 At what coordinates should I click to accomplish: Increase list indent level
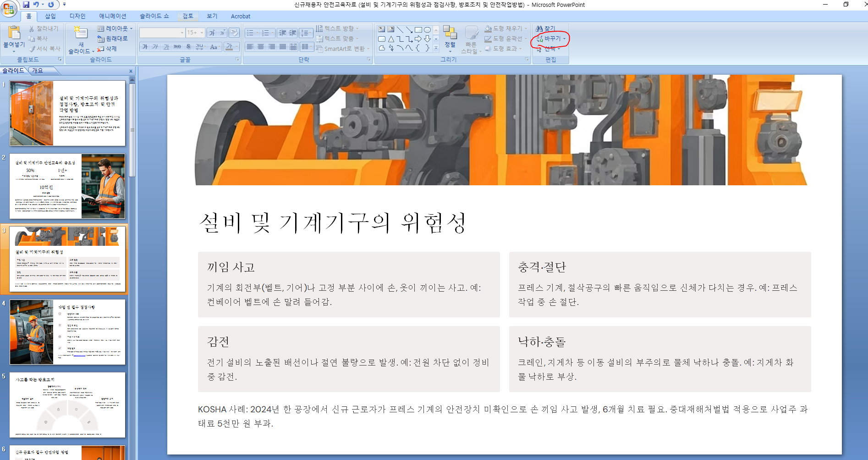tap(292, 33)
